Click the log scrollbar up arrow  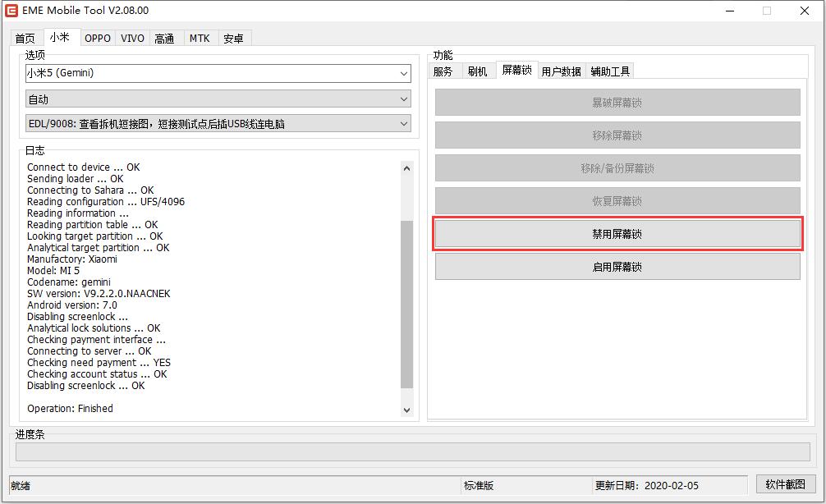click(x=406, y=168)
